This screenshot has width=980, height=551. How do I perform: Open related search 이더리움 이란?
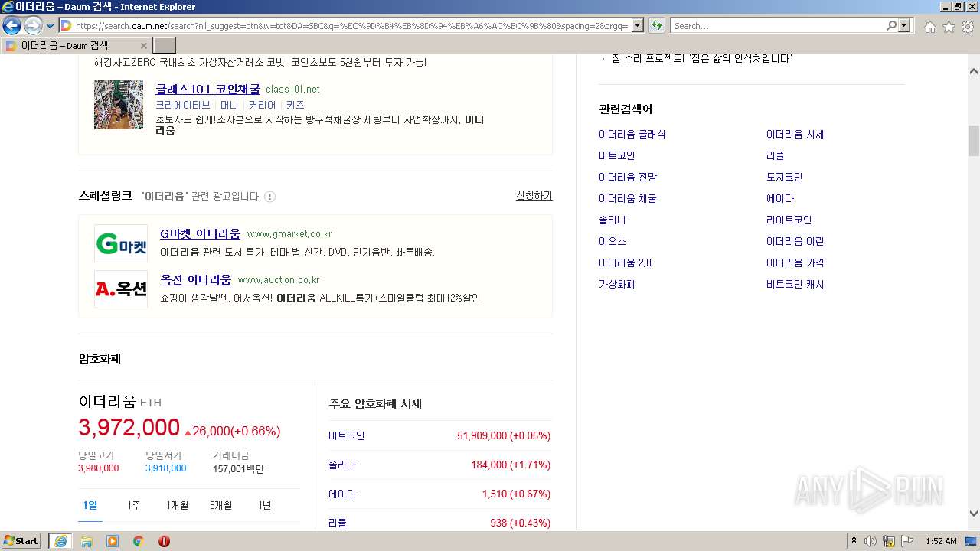click(x=795, y=241)
